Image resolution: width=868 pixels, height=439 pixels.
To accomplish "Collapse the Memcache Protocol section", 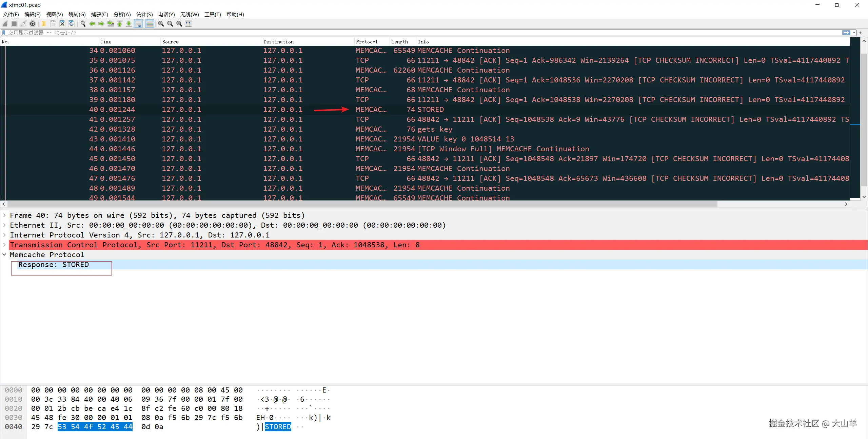I will [x=4, y=255].
